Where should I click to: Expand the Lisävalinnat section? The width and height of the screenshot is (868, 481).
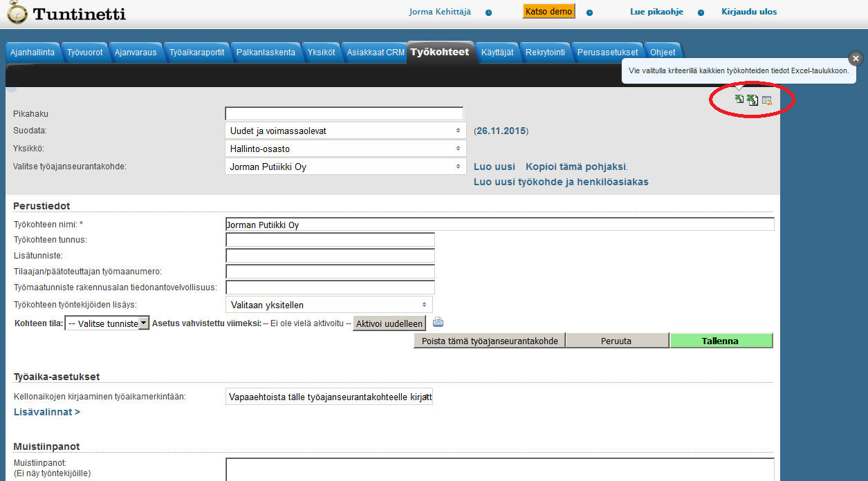pyautogui.click(x=47, y=413)
